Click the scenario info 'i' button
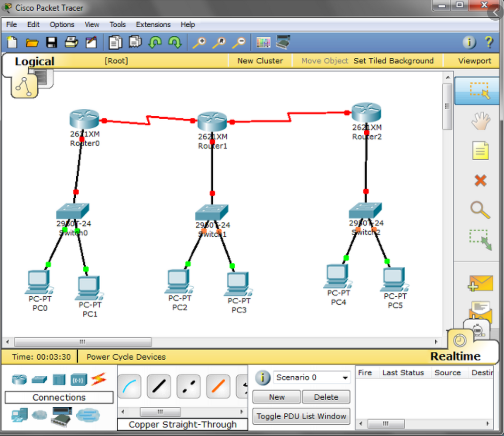The height and width of the screenshot is (436, 504). click(263, 378)
